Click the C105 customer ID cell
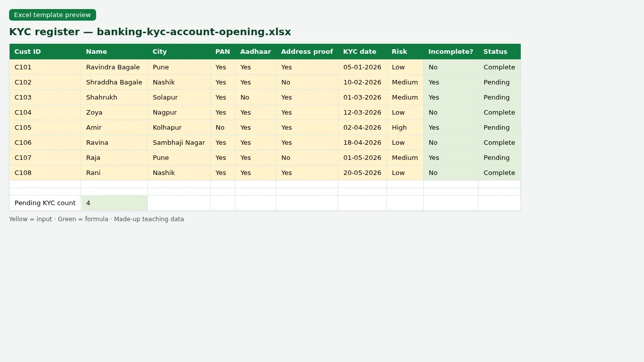 45,128
